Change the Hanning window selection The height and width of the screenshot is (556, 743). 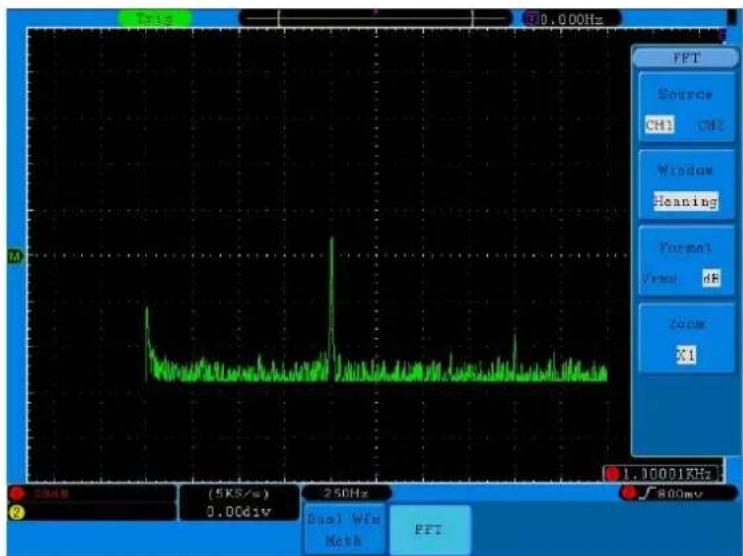(686, 201)
